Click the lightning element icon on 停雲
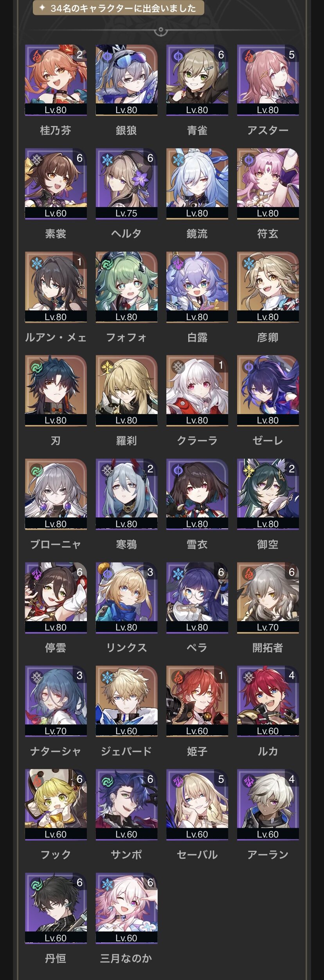Viewport: 324px width, 980px height. click(36, 573)
